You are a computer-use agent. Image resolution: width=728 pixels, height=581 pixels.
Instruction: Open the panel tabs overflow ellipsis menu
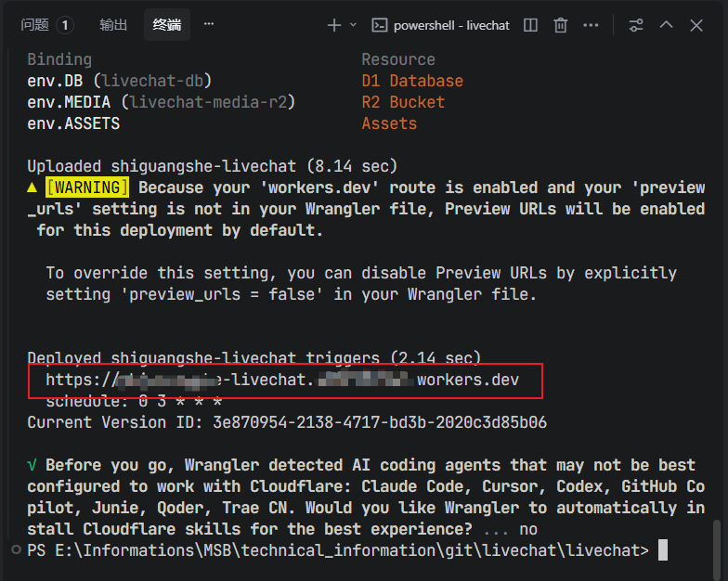[209, 24]
